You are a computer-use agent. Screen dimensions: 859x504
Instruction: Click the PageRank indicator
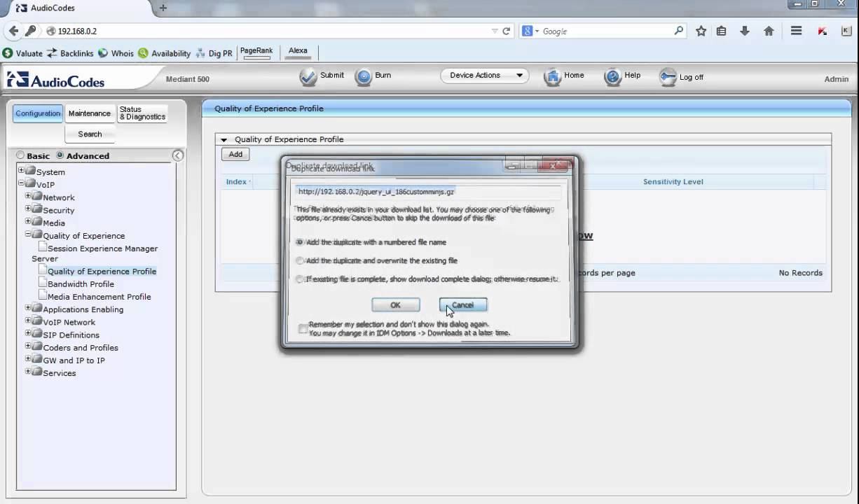click(256, 52)
